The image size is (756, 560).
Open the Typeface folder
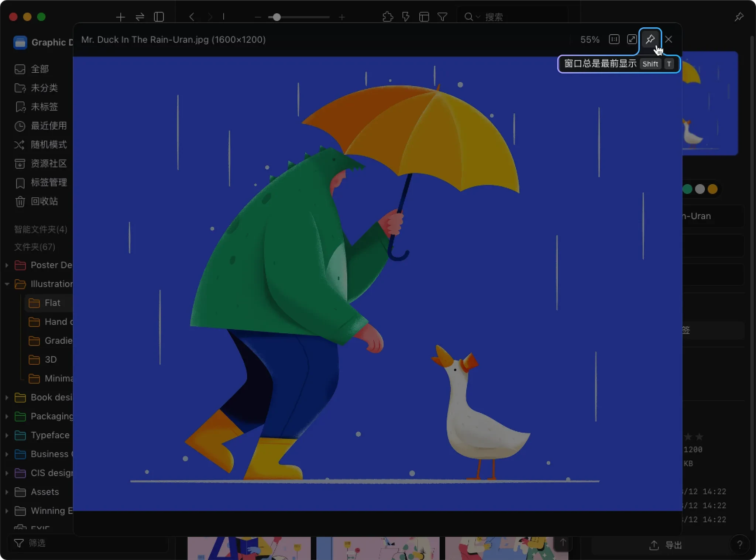[42, 435]
